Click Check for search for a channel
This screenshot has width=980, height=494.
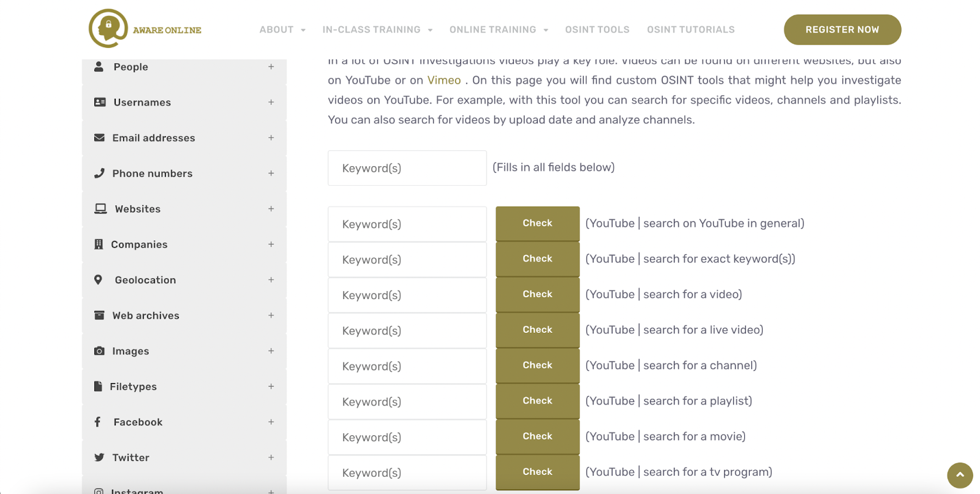point(537,366)
